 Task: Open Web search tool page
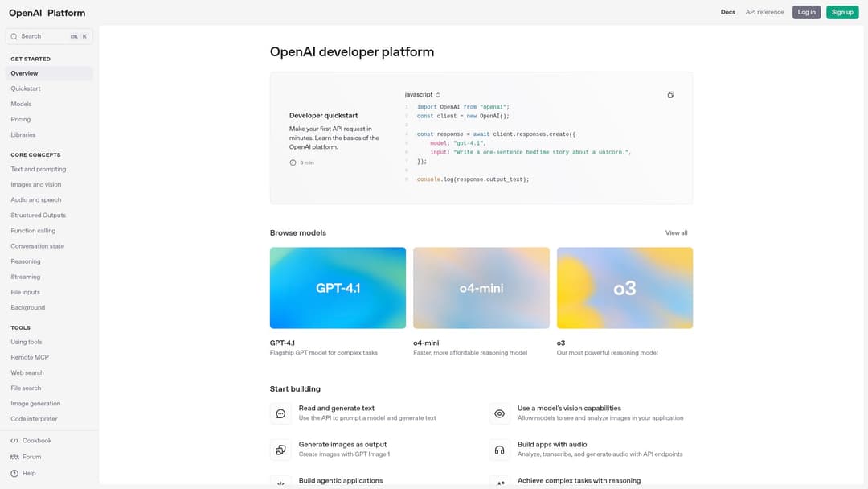click(x=27, y=372)
